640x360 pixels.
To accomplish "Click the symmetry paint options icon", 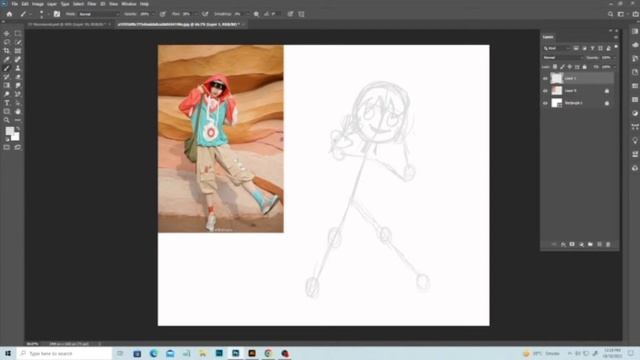I will click(x=301, y=14).
